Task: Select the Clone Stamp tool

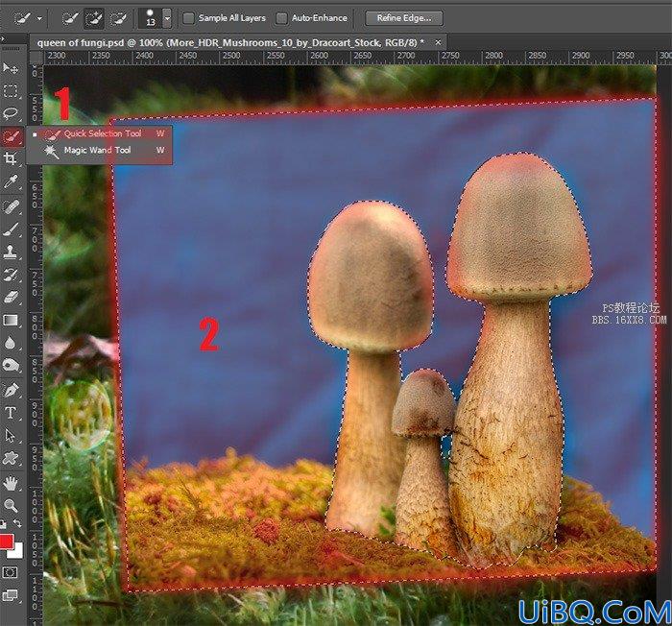Action: point(11,252)
